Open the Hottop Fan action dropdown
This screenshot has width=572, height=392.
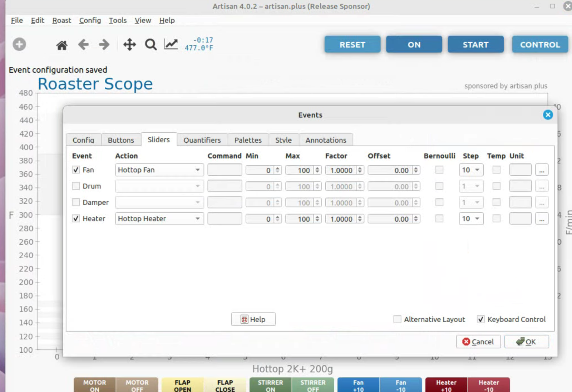[x=159, y=170]
